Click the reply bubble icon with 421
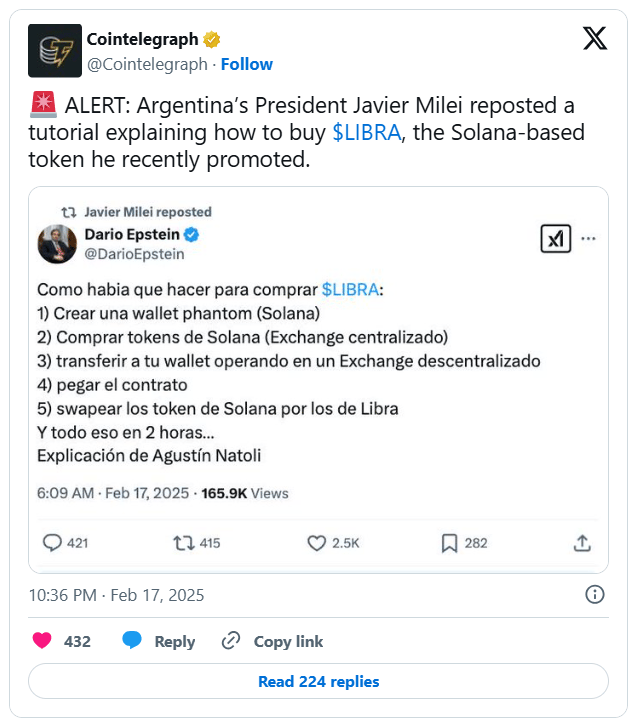638x728 pixels. pyautogui.click(x=53, y=543)
